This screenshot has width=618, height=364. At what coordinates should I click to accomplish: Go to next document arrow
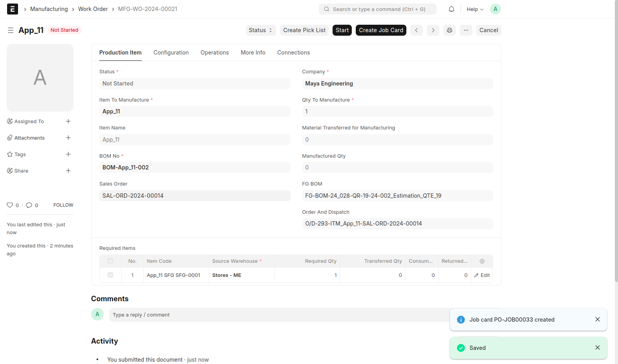[x=433, y=30]
